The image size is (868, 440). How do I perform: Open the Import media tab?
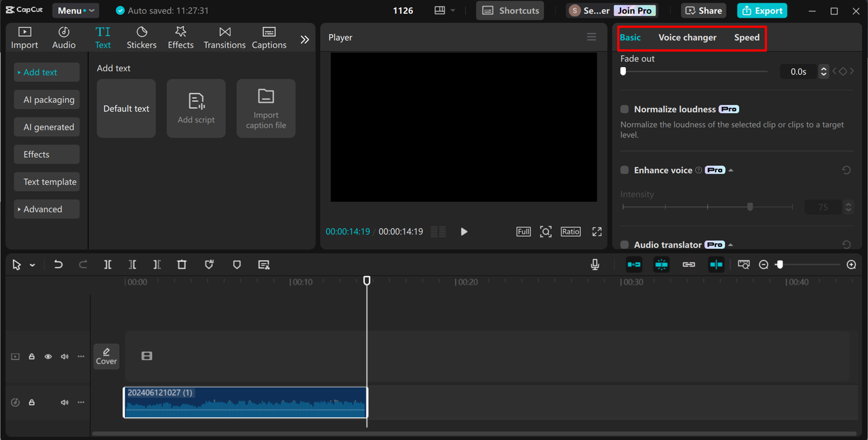coord(24,38)
